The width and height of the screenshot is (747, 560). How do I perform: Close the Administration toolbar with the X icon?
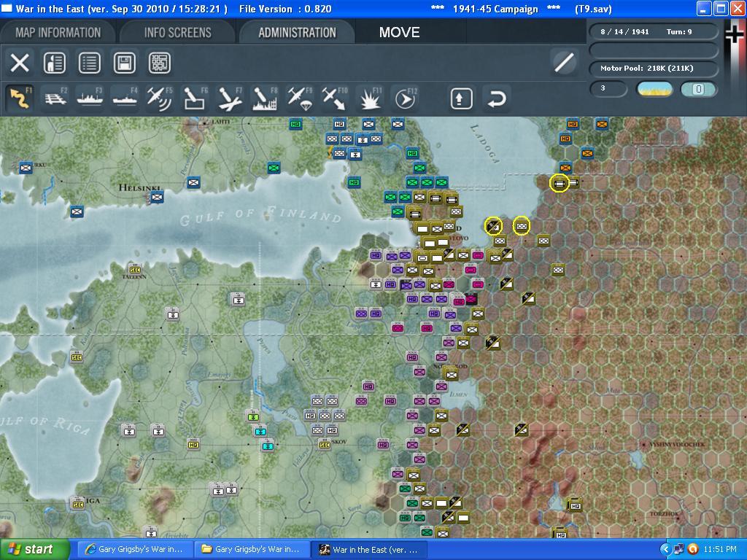(x=20, y=63)
